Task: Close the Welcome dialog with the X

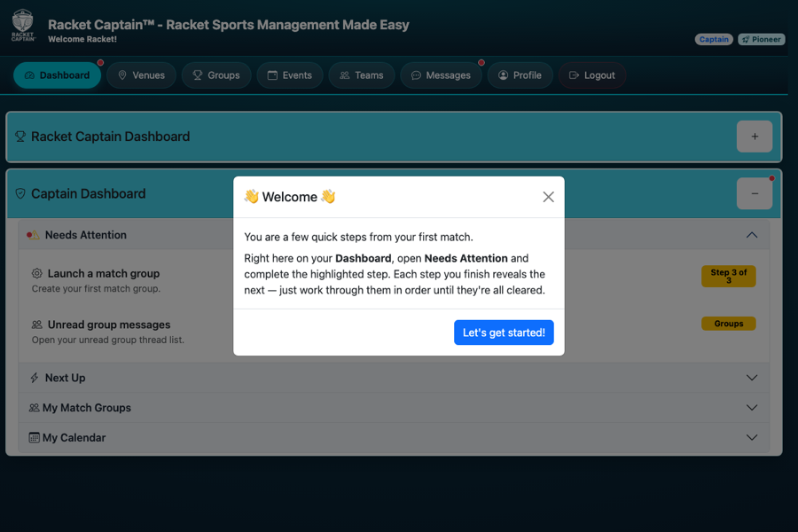Action: click(548, 197)
